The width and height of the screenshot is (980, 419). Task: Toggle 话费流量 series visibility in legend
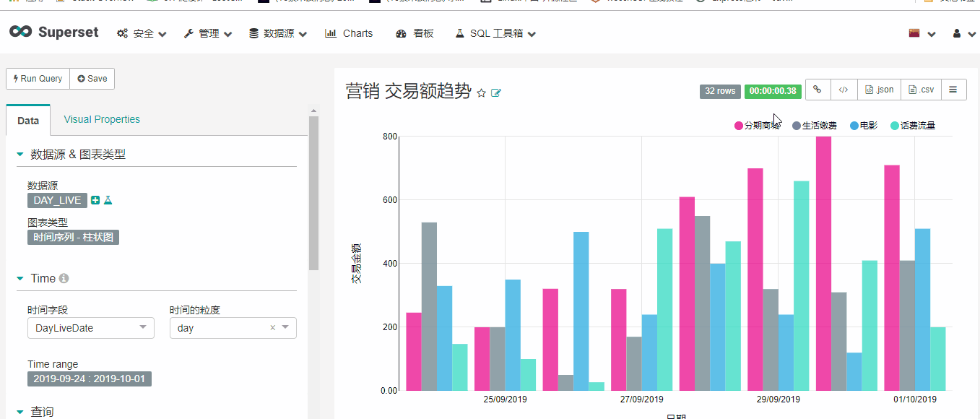coord(917,125)
